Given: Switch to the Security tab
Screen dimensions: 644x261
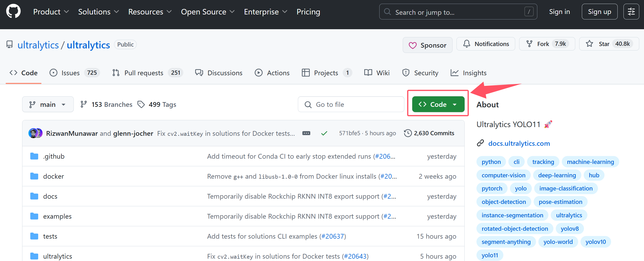Looking at the screenshot, I should point(420,73).
